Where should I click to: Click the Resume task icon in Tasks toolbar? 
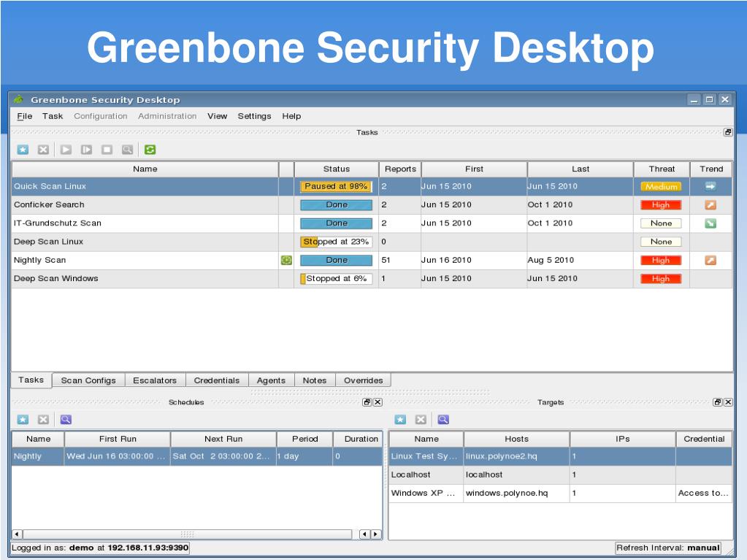[x=86, y=150]
